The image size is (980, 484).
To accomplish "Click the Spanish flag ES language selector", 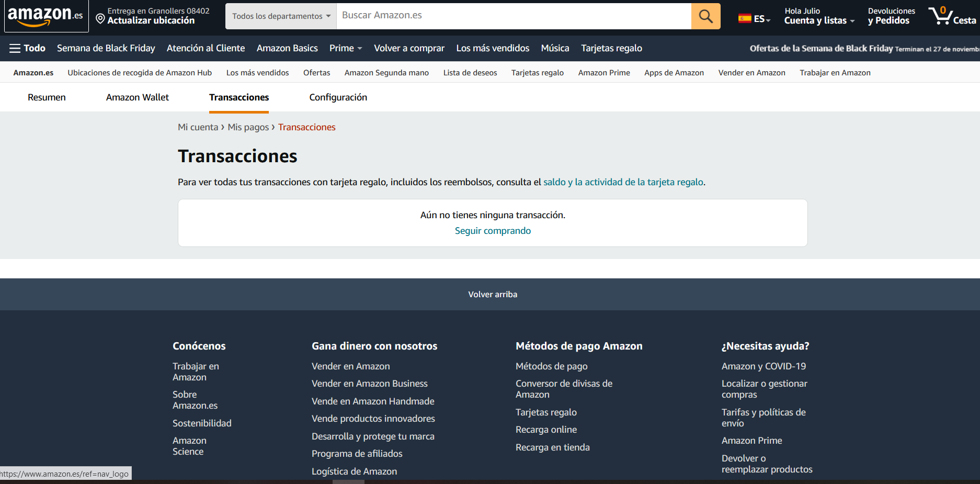I will [754, 19].
